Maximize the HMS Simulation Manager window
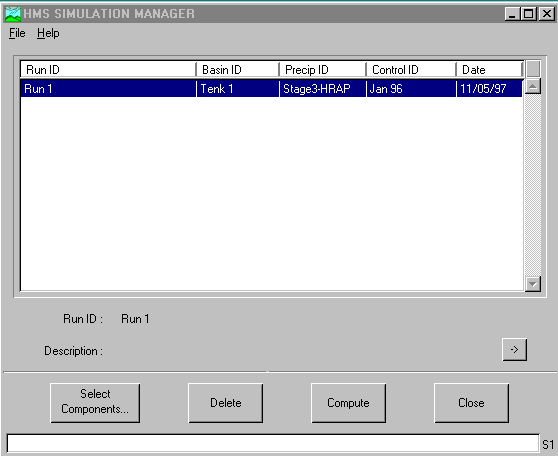Screen dimensions: 558x456 (x=529, y=14)
